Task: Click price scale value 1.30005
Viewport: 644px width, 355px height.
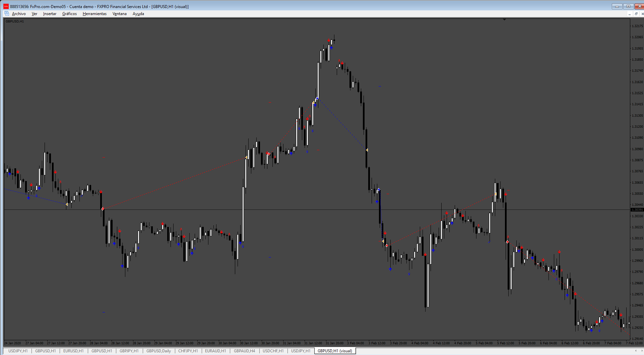Action: pos(637,250)
